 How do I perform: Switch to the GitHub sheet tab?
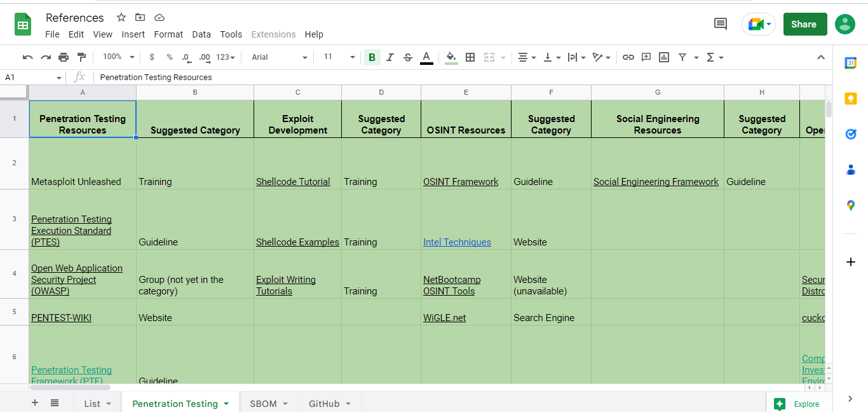pyautogui.click(x=330, y=404)
